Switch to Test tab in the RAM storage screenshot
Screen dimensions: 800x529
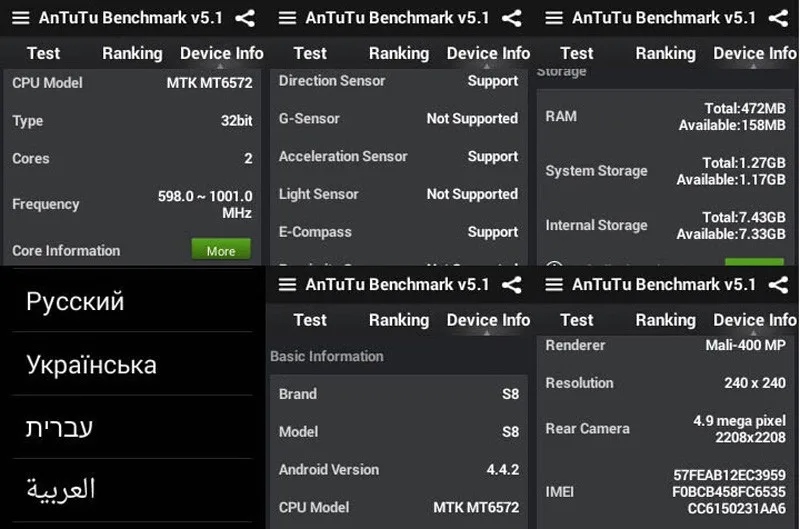pos(577,53)
